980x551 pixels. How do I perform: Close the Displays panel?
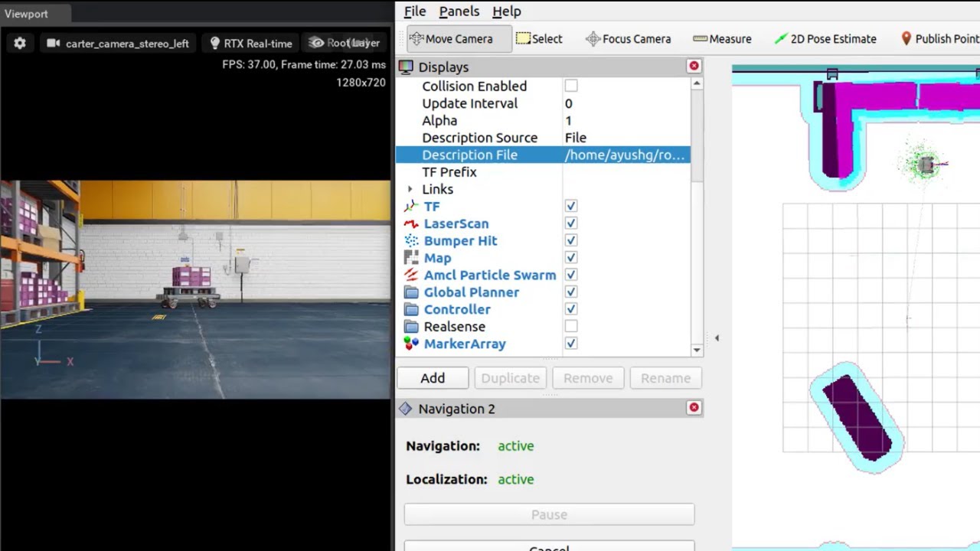(694, 67)
